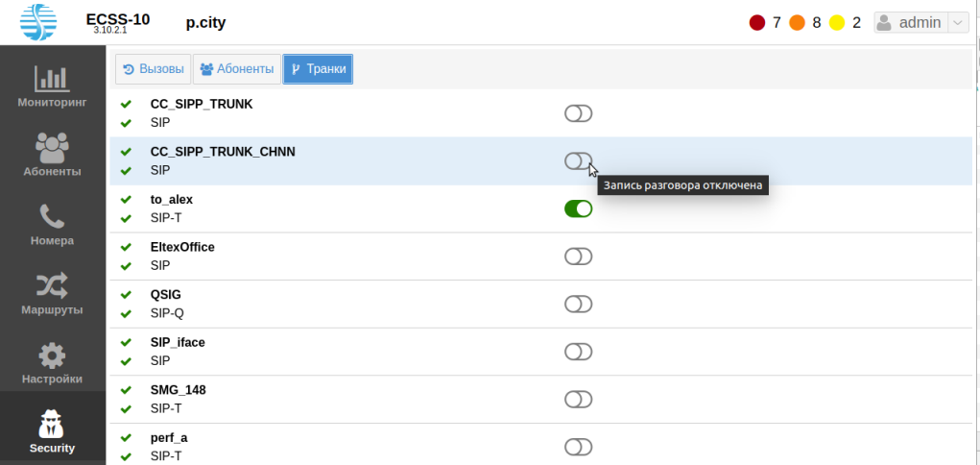Open the Абоненты sidebar section
Image resolution: width=980 pixels, height=465 pixels.
(53, 155)
